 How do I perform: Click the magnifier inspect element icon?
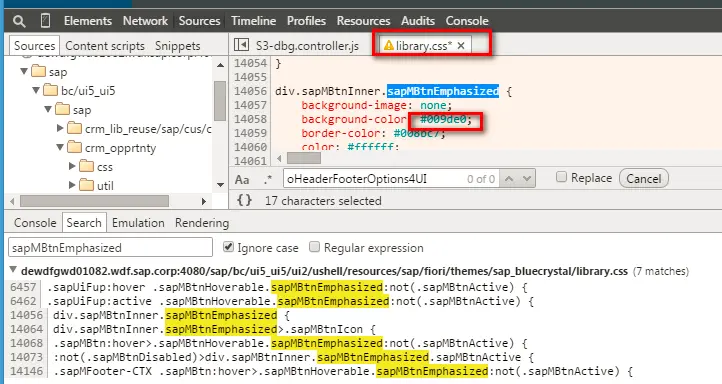(19, 21)
